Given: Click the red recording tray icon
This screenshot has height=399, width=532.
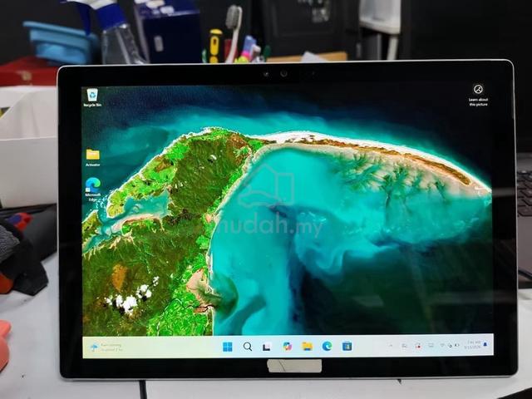Looking at the screenshot, I should pos(419,347).
